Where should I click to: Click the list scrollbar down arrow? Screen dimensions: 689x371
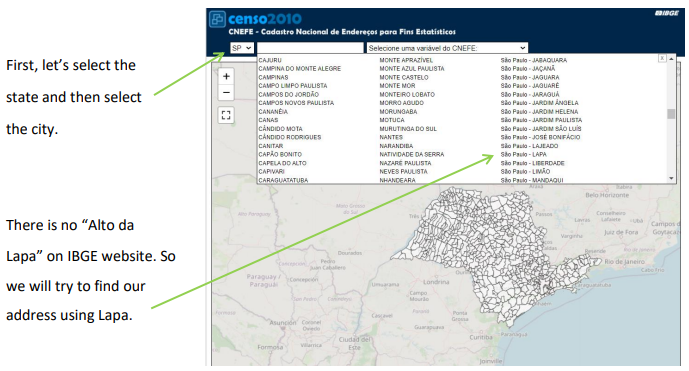671,178
